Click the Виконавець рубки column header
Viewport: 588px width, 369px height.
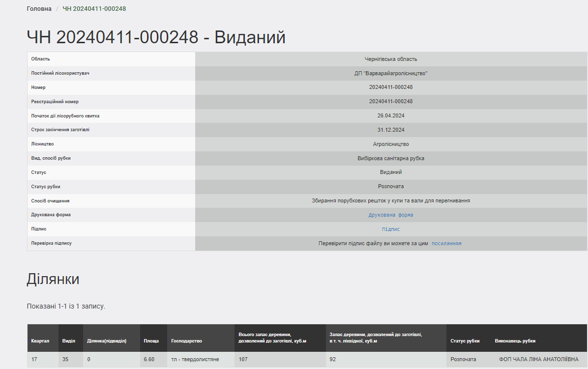click(515, 341)
